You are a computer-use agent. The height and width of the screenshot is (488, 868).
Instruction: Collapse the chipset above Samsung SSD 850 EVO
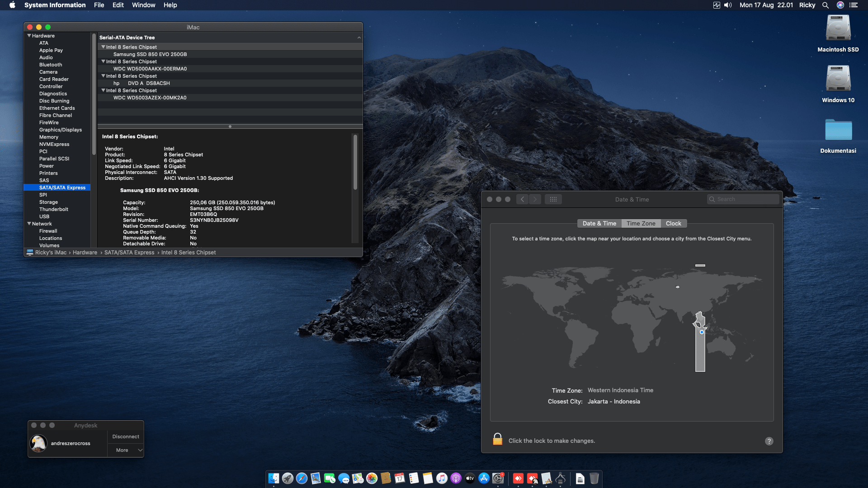pos(103,47)
